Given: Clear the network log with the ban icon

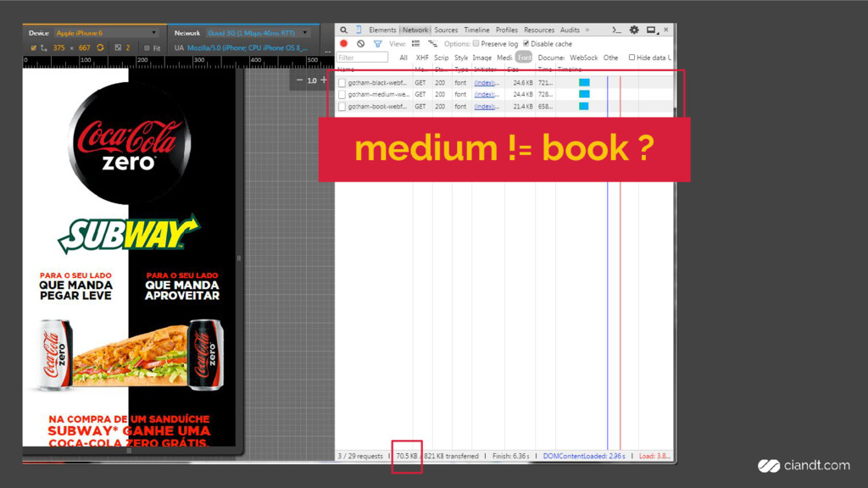Looking at the screenshot, I should point(361,43).
